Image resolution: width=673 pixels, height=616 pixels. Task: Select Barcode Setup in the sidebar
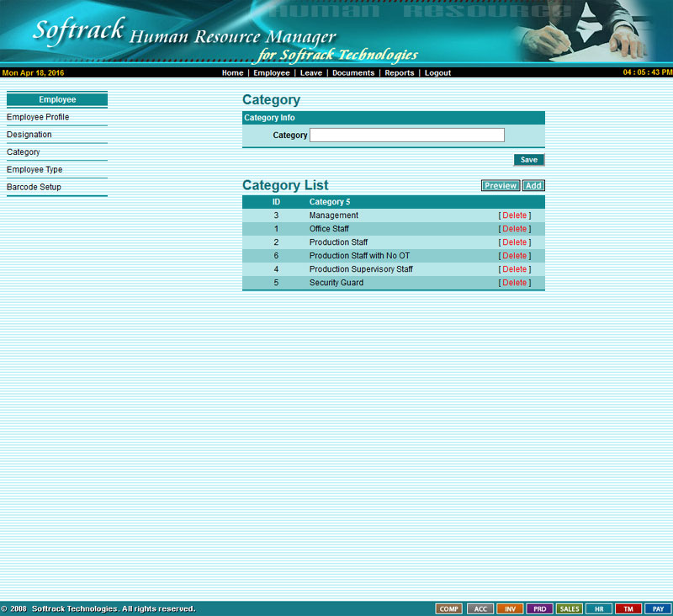pos(34,187)
